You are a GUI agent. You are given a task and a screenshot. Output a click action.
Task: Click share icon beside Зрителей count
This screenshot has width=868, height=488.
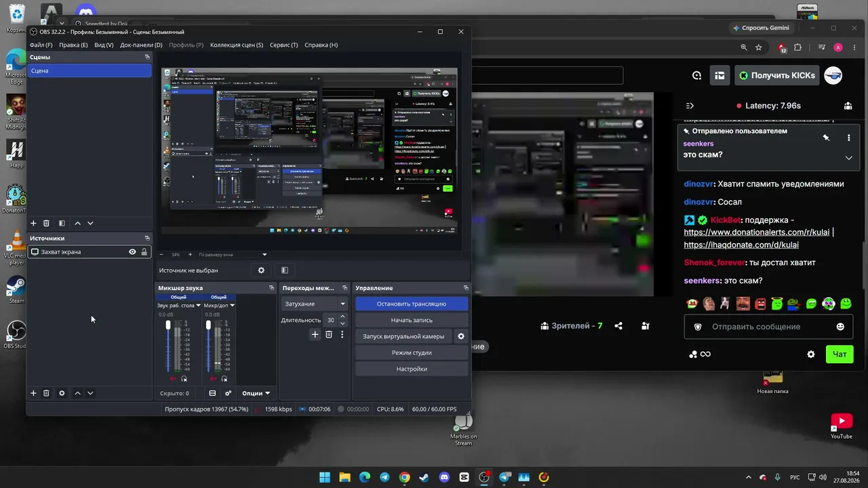click(618, 326)
